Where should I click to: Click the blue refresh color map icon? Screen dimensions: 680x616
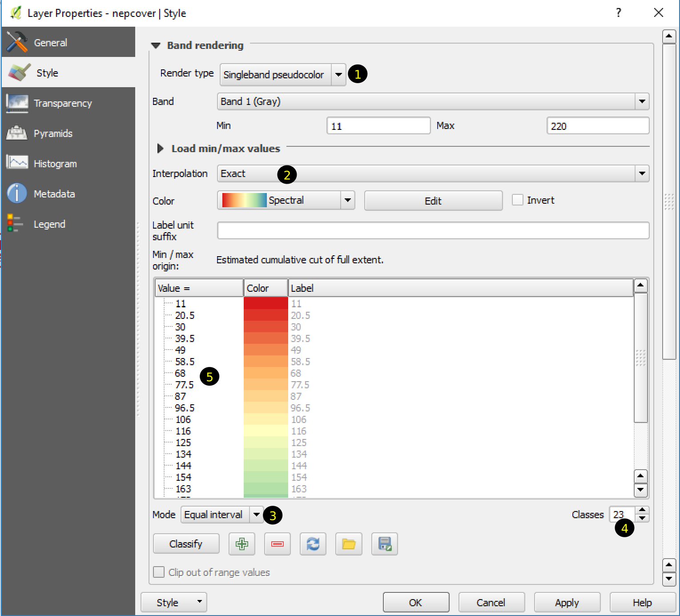click(313, 544)
